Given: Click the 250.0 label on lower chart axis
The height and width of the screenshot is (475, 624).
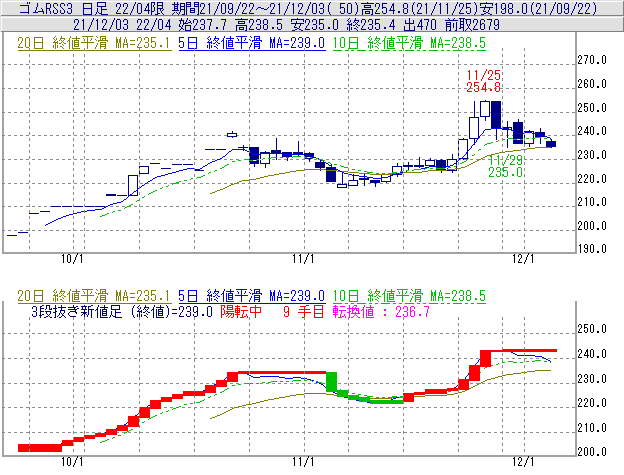Looking at the screenshot, I should [592, 329].
